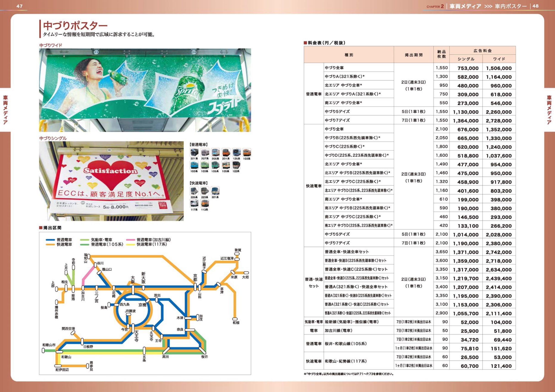The width and height of the screenshot is (555, 392).
Task: Click the 2,742,000 price cell
Action: (x=499, y=252)
